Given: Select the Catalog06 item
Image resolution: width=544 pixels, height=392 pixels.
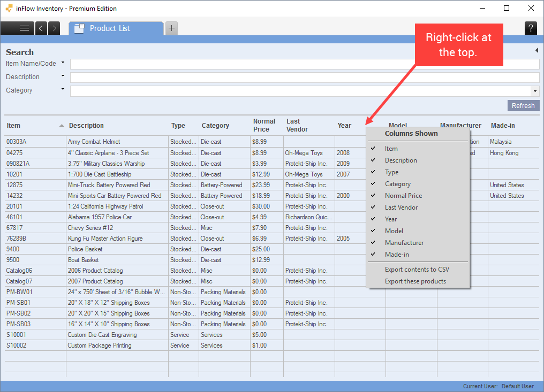Looking at the screenshot, I should [x=19, y=271].
